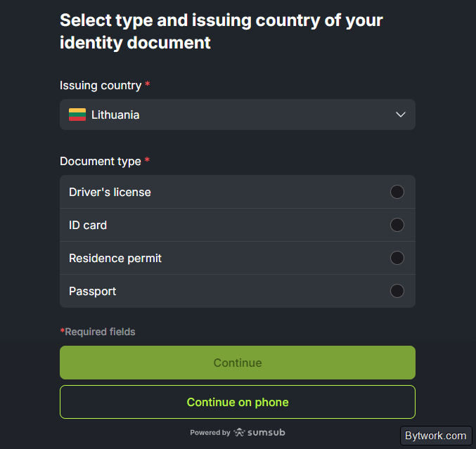Viewport: 476px width, 449px height.
Task: Click the ID card option text
Action: point(88,225)
